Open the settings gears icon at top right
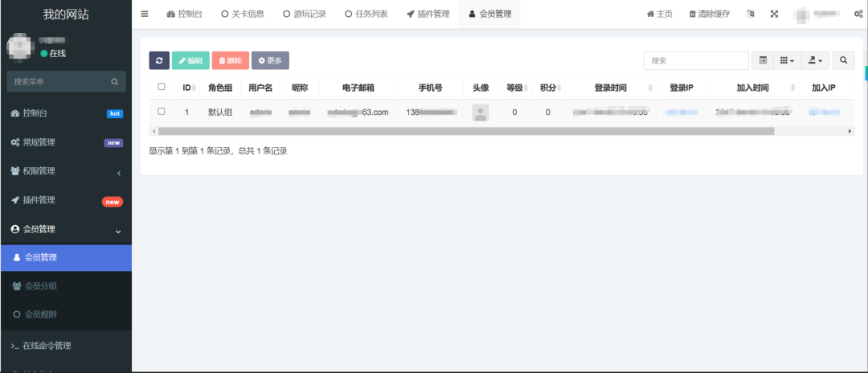Viewport: 868px width, 373px height. click(x=858, y=14)
